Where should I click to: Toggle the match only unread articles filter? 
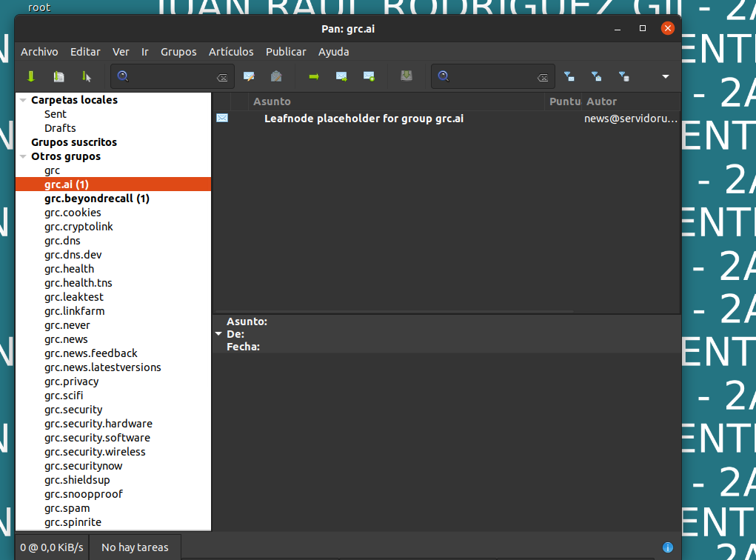click(x=569, y=76)
